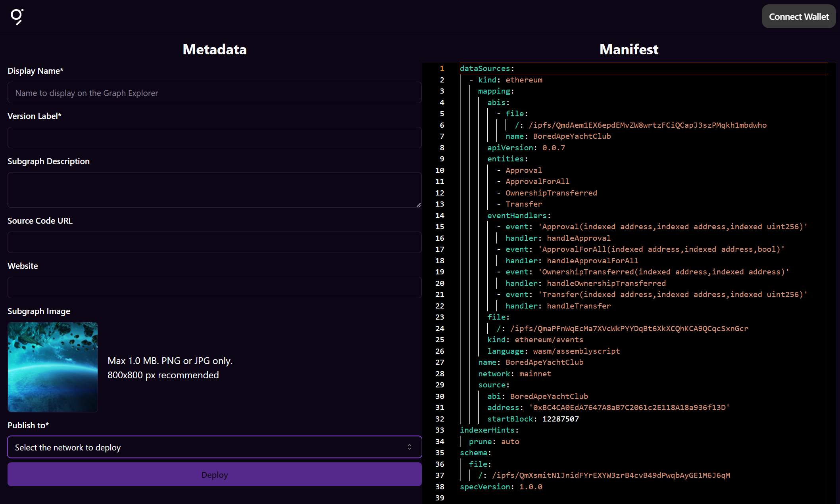Viewport: 840px width, 504px height.
Task: Click the Subgraph Description text area
Action: pyautogui.click(x=214, y=190)
